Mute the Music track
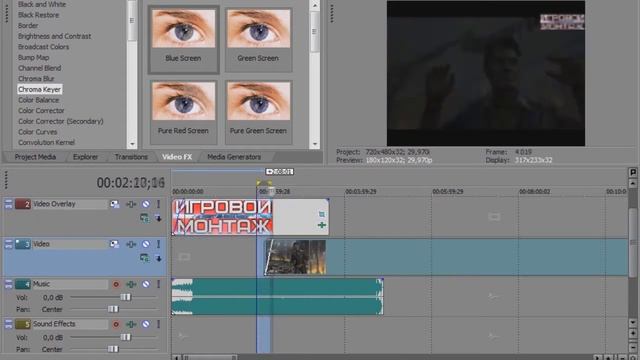The height and width of the screenshot is (360, 640). (146, 284)
